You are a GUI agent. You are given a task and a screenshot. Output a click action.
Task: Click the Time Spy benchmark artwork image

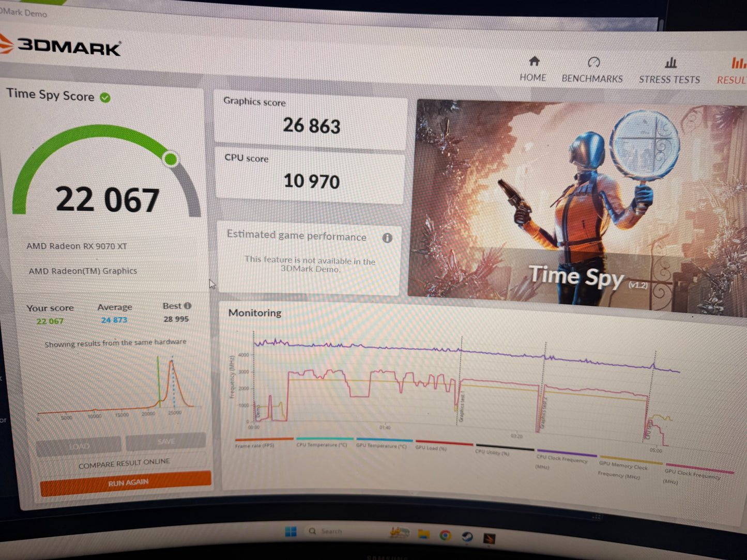click(x=577, y=206)
